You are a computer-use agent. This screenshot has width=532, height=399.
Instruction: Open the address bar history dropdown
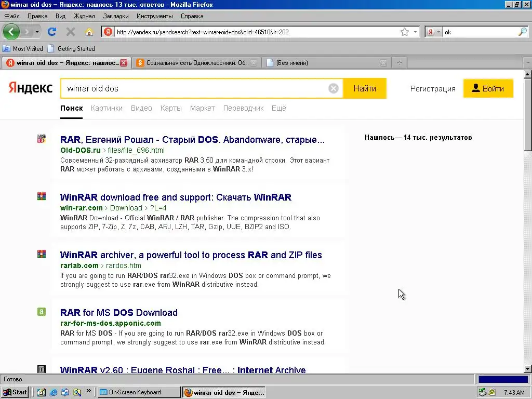[x=415, y=32]
